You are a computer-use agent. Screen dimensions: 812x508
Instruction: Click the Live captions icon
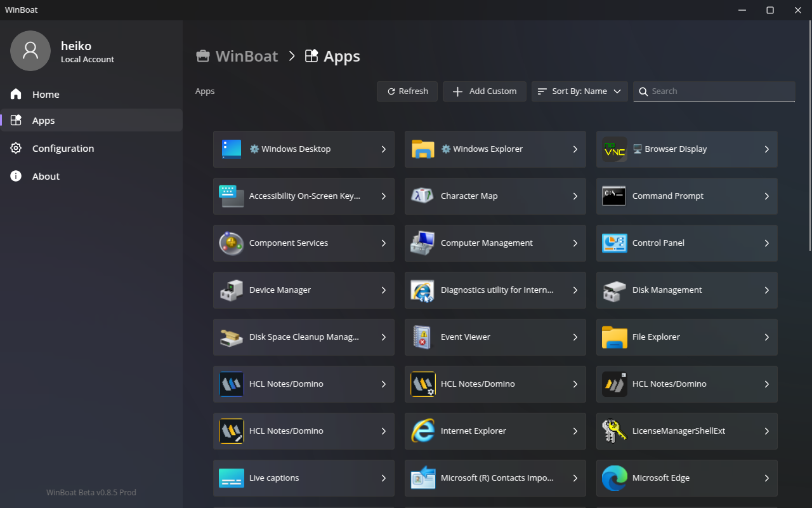(x=232, y=478)
